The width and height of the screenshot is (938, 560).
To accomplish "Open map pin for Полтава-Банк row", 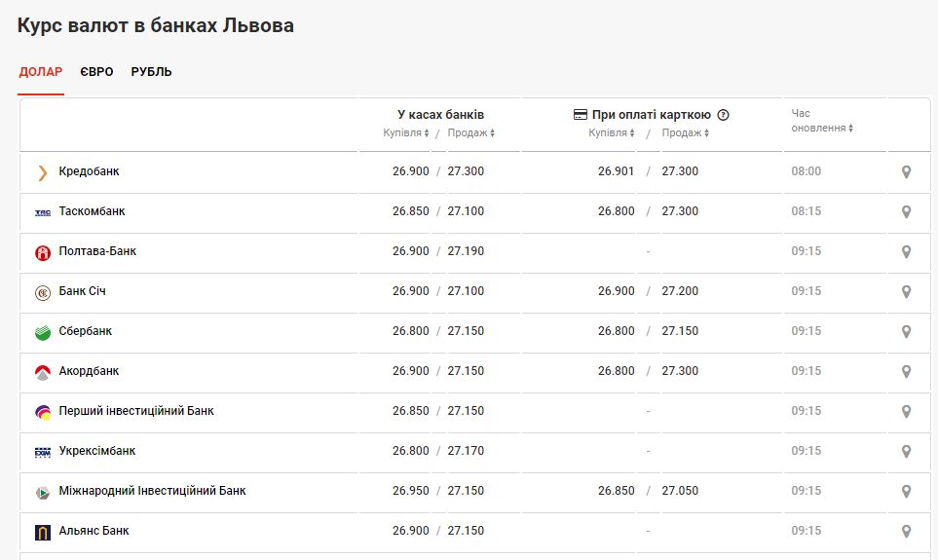I will [x=906, y=252].
